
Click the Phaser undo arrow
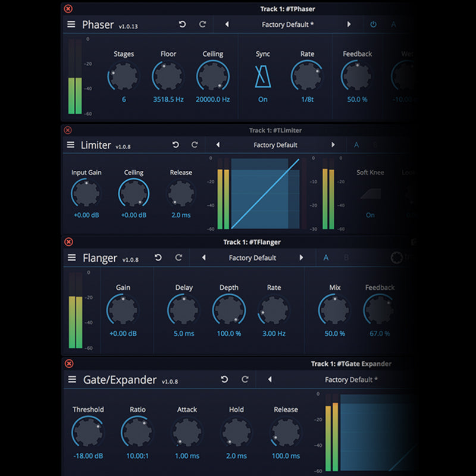pos(182,24)
